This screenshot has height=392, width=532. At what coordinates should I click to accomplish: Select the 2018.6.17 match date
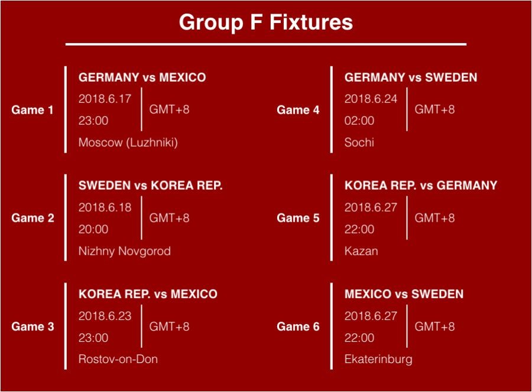105,99
